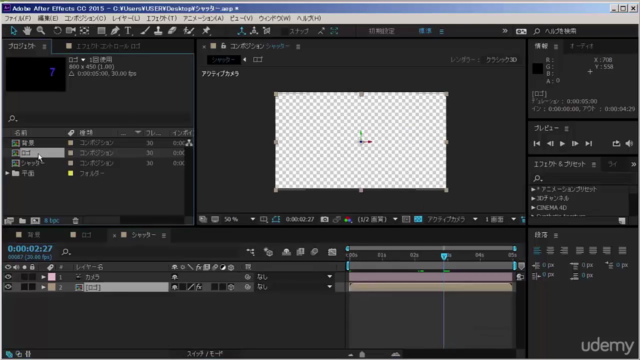Screen dimensions: 640x360
Task: Toggle loop option in Preview panel
Action: [x=616, y=144]
